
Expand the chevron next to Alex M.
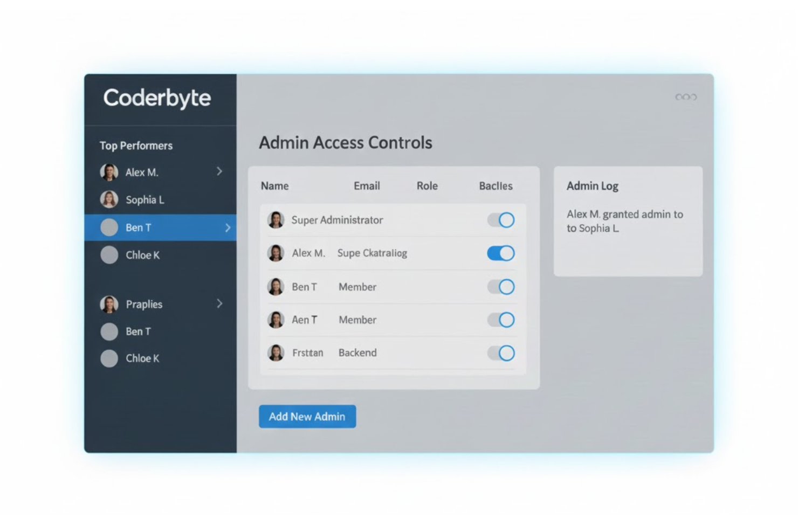point(219,171)
